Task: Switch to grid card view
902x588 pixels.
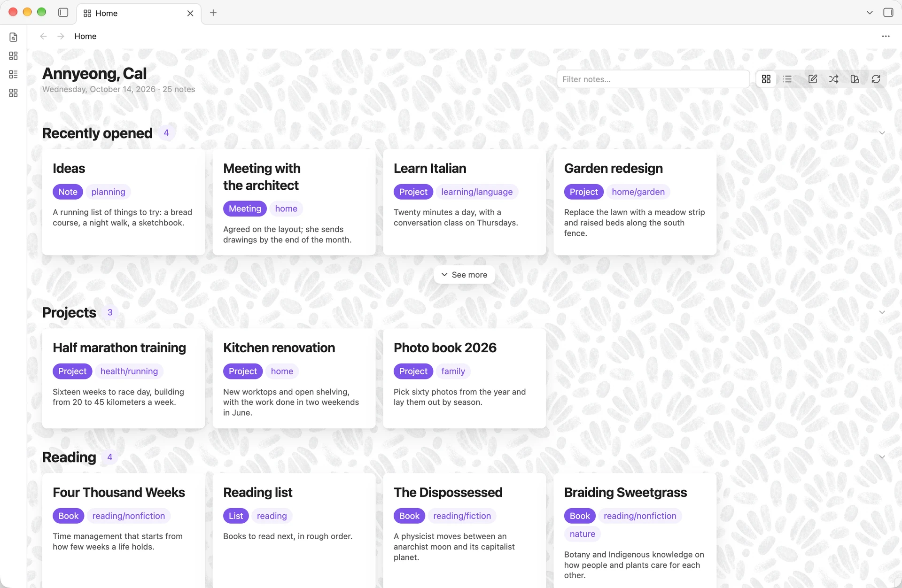Action: 766,79
